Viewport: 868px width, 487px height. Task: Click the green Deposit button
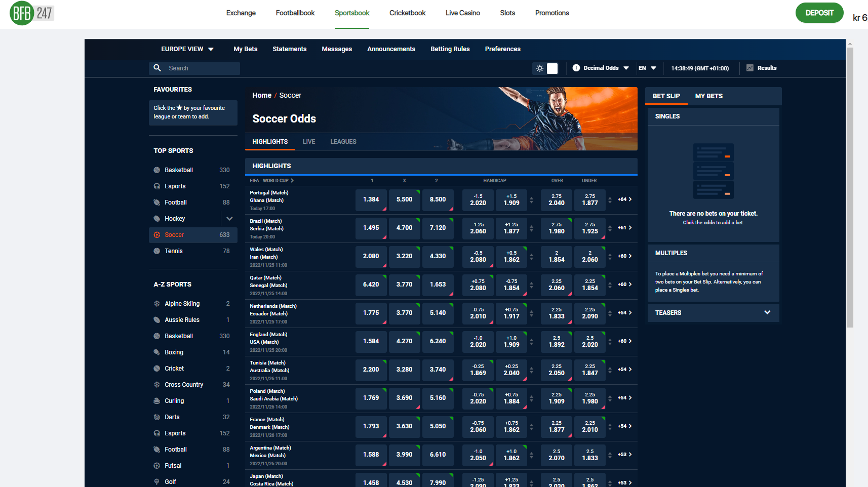pos(819,13)
